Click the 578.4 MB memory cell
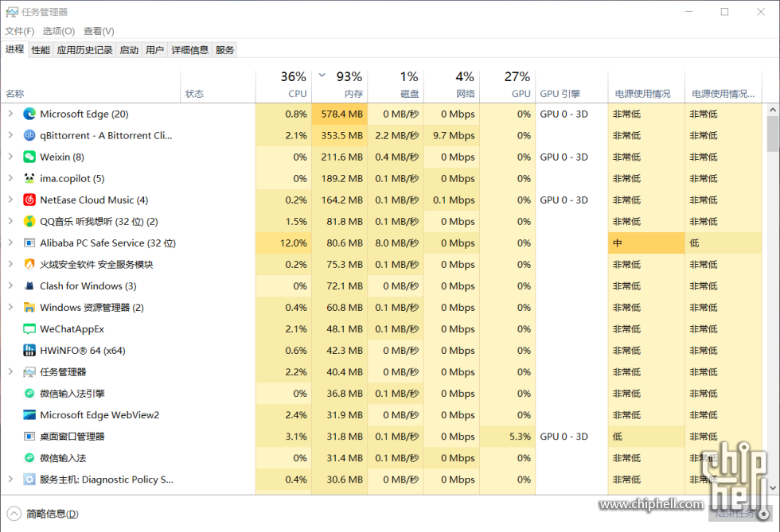The height and width of the screenshot is (532, 780). [x=340, y=114]
